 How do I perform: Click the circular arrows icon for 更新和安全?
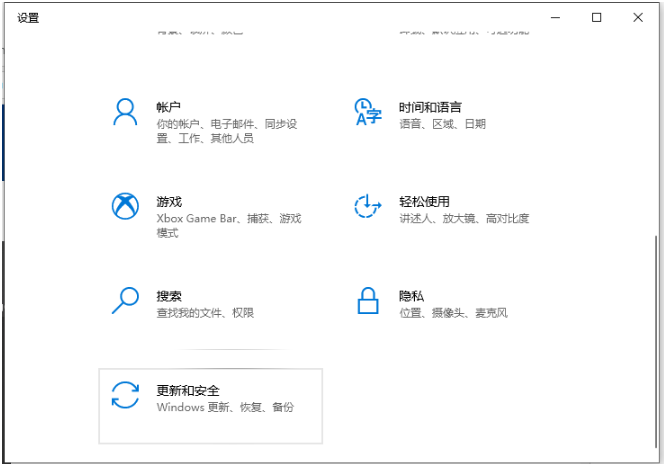click(125, 394)
